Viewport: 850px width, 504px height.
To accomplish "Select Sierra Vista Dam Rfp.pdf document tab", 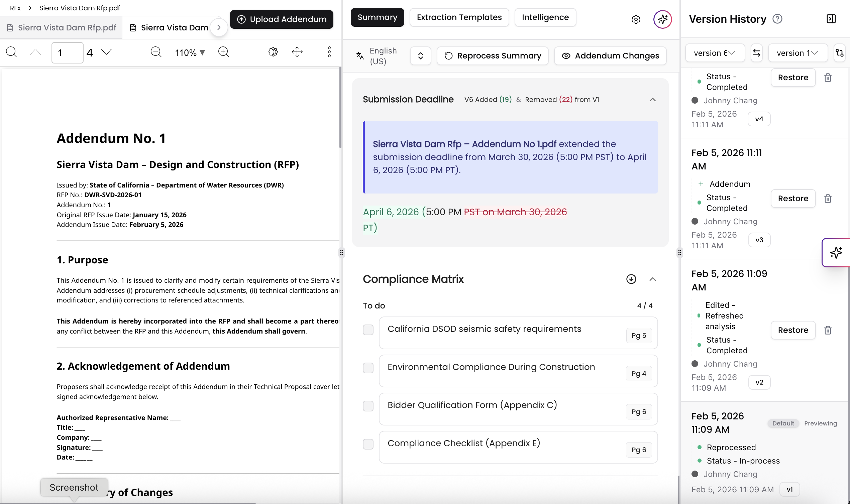I will (62, 27).
